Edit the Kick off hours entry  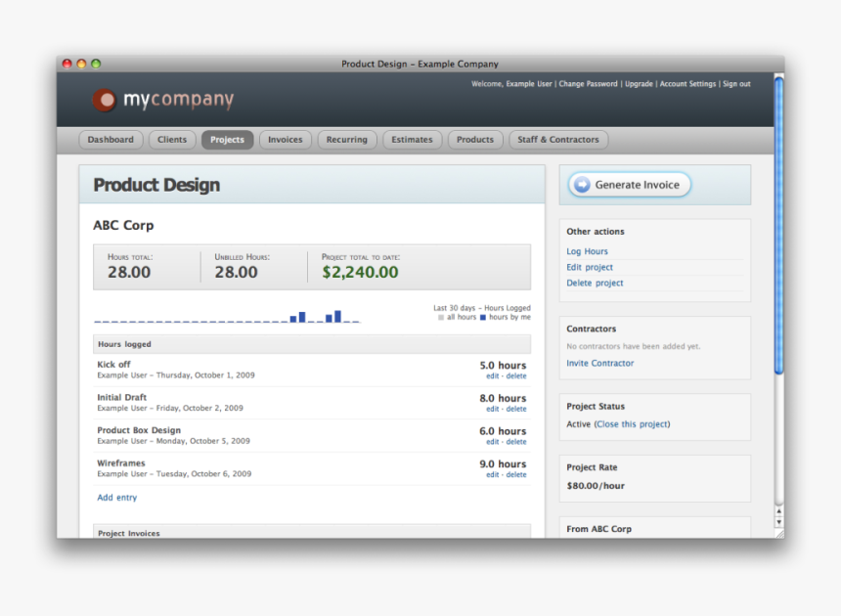coord(492,376)
